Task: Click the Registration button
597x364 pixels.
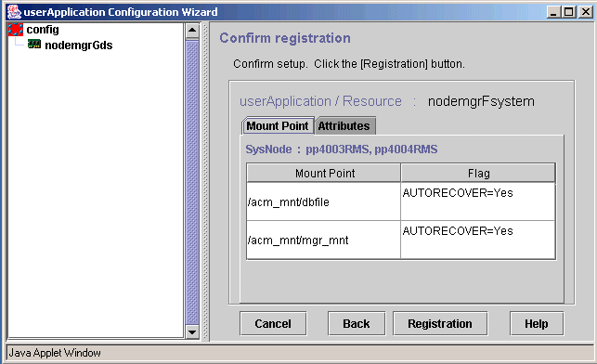Action: 440,324
